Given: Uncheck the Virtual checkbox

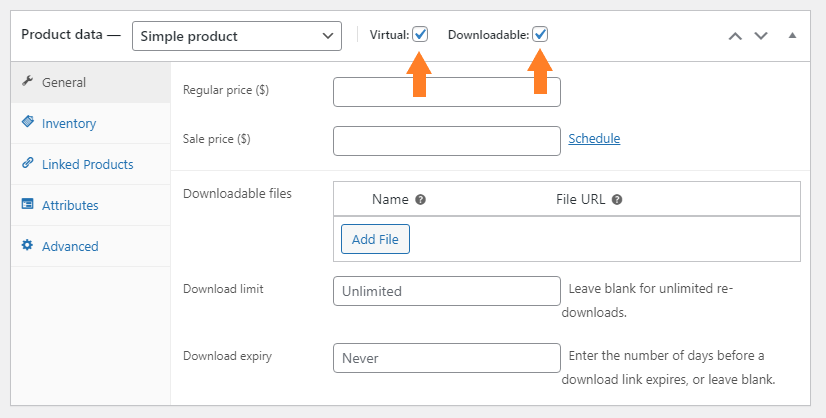Looking at the screenshot, I should click(x=420, y=35).
